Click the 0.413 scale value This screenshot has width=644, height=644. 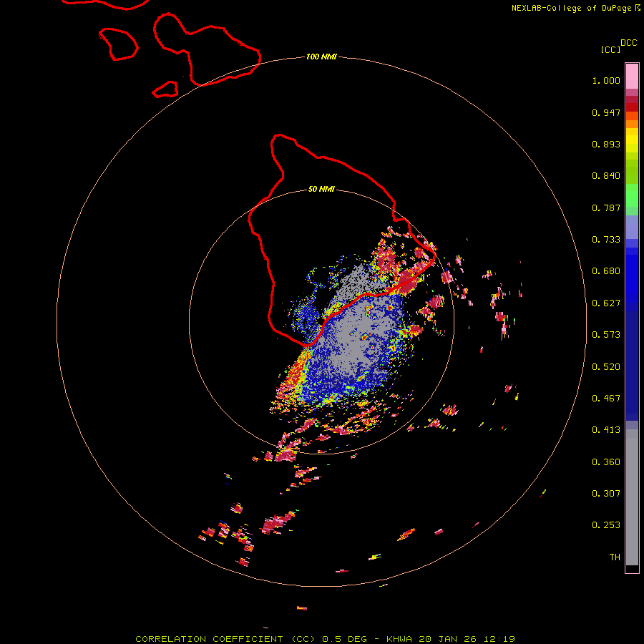click(x=606, y=430)
